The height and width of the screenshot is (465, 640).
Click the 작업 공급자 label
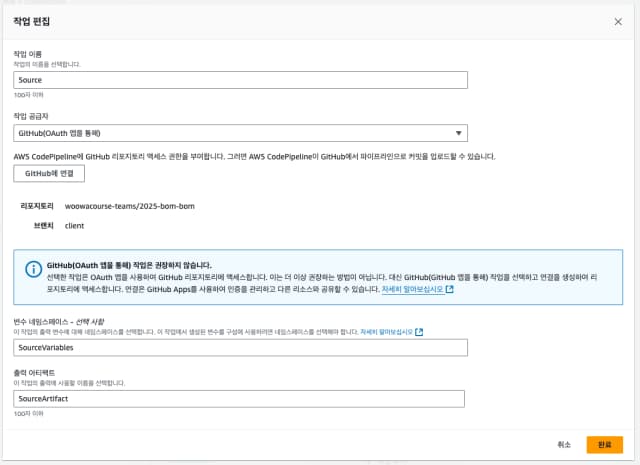click(31, 116)
